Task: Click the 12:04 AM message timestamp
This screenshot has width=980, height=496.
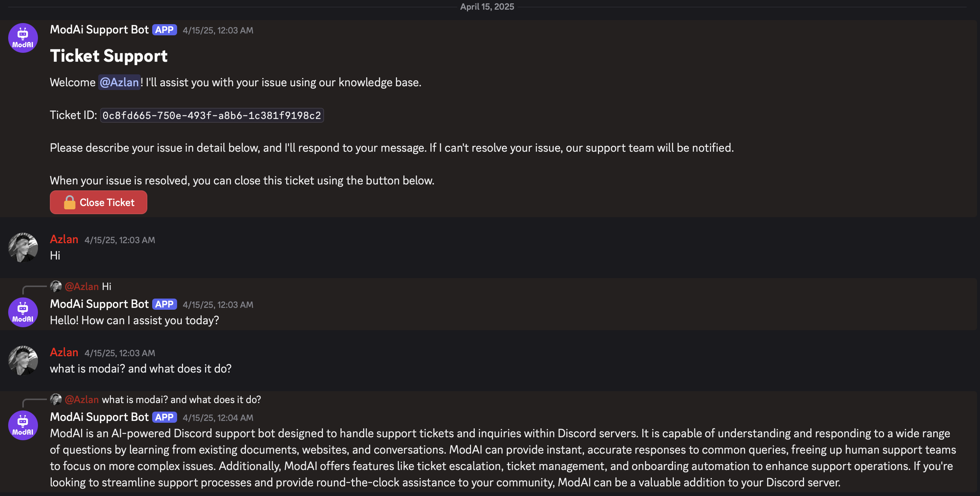Action: tap(218, 418)
